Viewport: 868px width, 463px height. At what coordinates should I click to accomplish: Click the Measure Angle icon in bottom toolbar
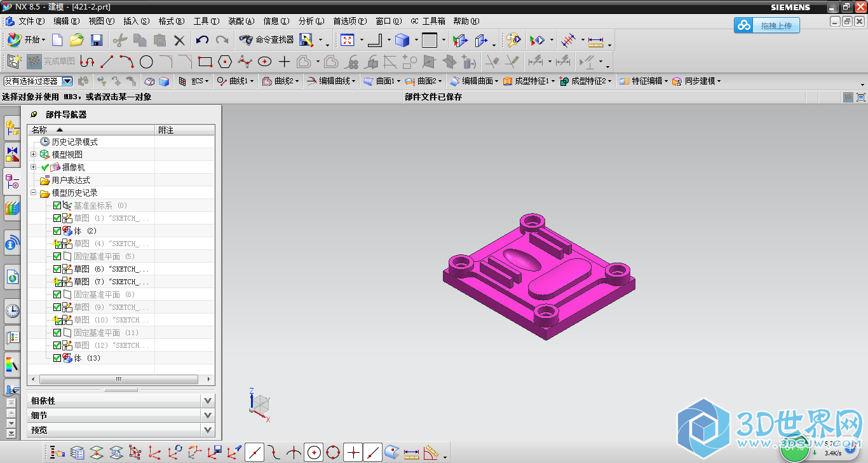[432, 452]
